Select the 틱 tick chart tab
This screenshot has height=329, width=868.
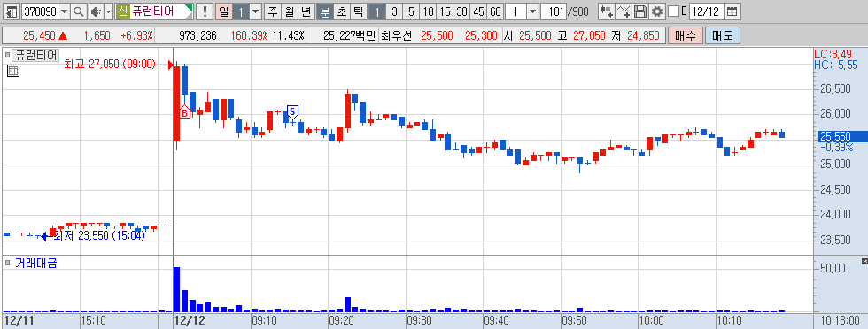click(x=358, y=11)
